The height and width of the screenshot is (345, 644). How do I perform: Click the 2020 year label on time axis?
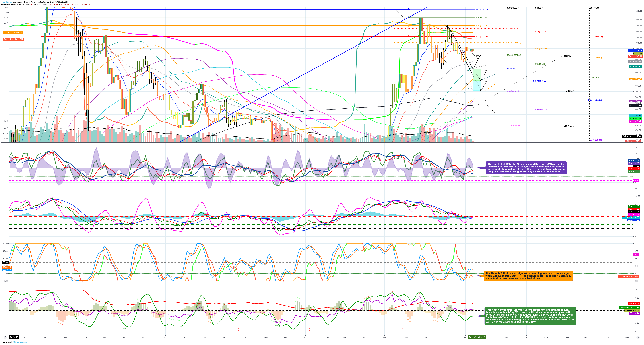click(x=546, y=337)
